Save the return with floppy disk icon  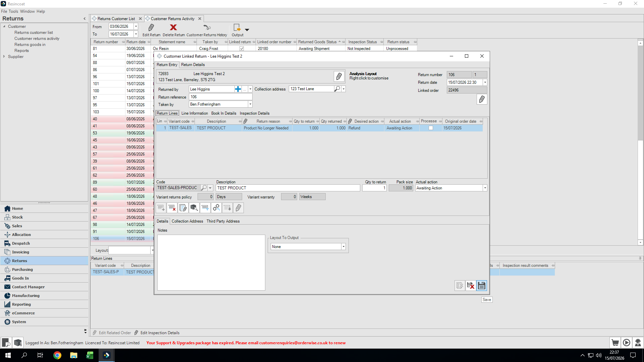point(482,286)
